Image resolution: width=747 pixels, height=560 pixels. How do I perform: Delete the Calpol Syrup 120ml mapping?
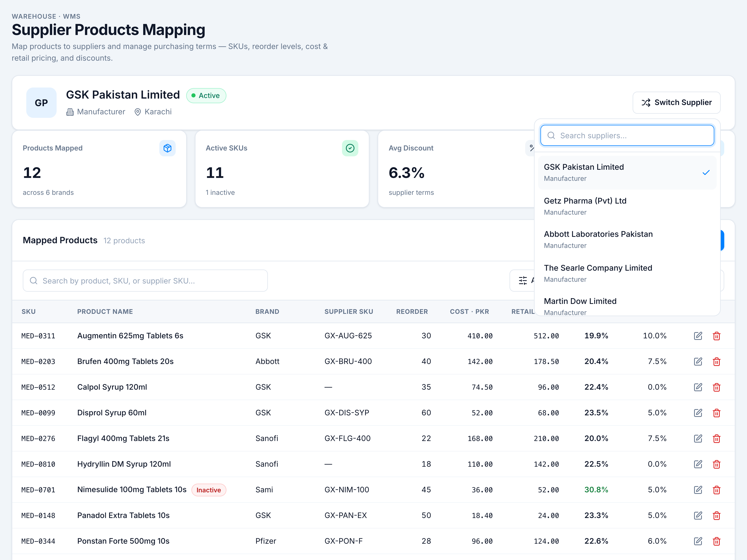(717, 387)
